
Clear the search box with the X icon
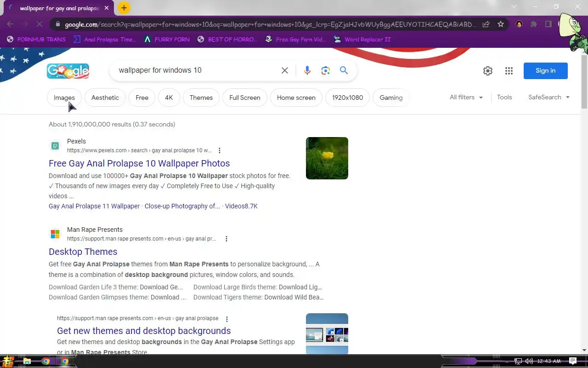click(x=285, y=70)
